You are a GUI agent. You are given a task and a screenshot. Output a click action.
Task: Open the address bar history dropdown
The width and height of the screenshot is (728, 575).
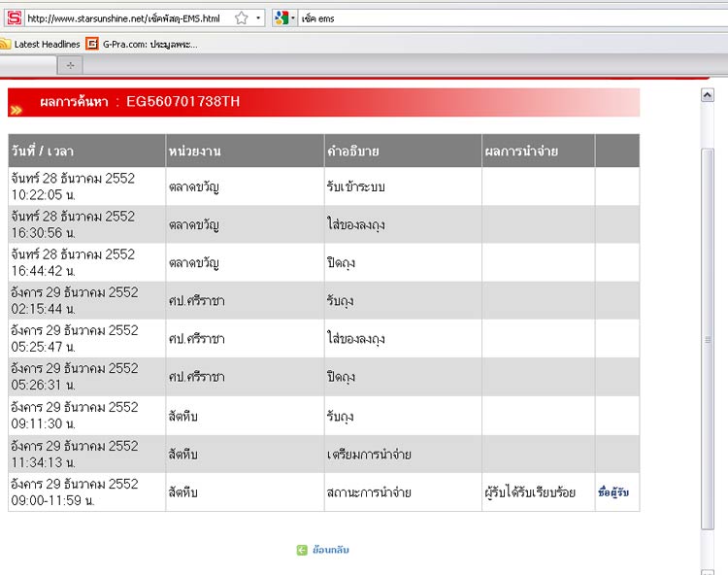point(259,17)
